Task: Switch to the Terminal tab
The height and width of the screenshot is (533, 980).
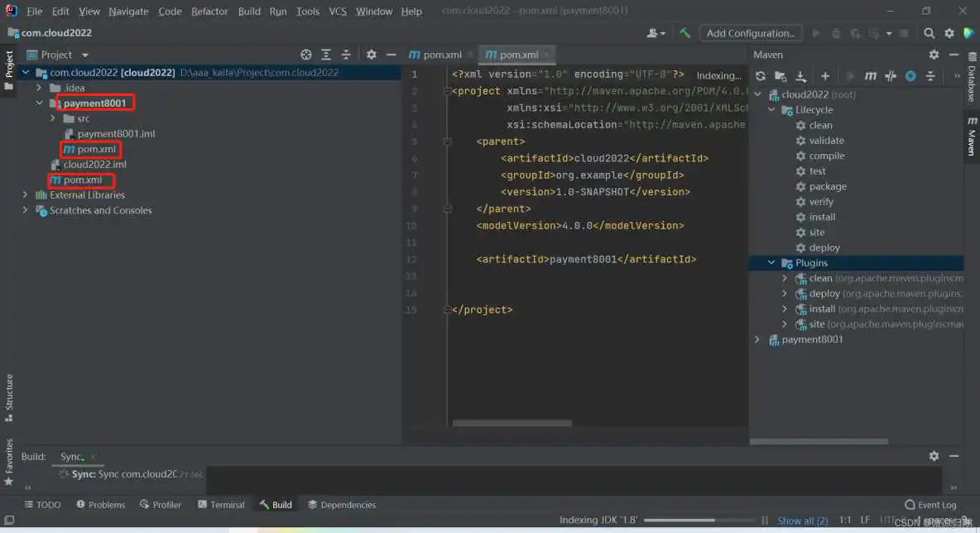Action: point(221,505)
